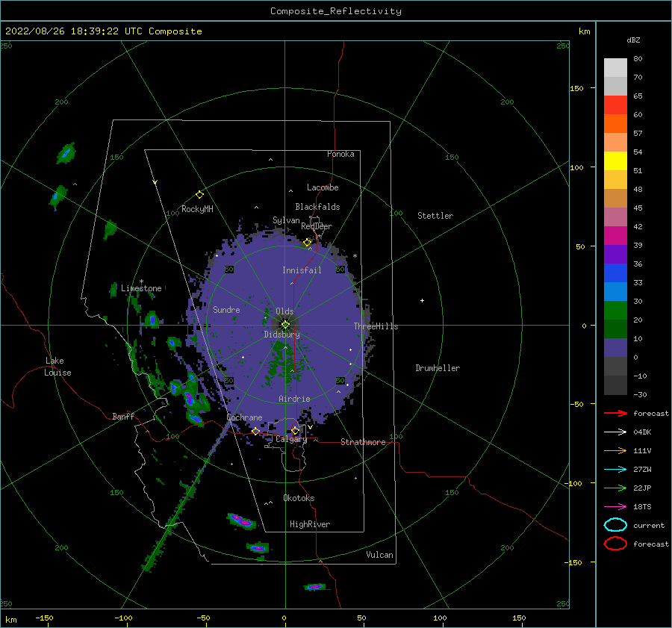Click the green 22JP arrow icon
The height and width of the screenshot is (628, 672).
point(615,488)
